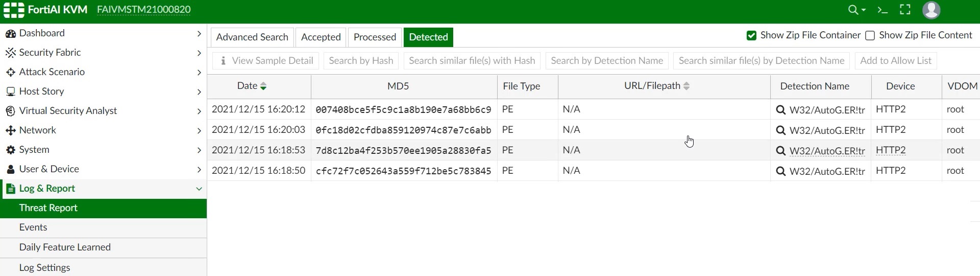
Task: Enable Show Zip File Content checkbox
Action: click(x=870, y=35)
